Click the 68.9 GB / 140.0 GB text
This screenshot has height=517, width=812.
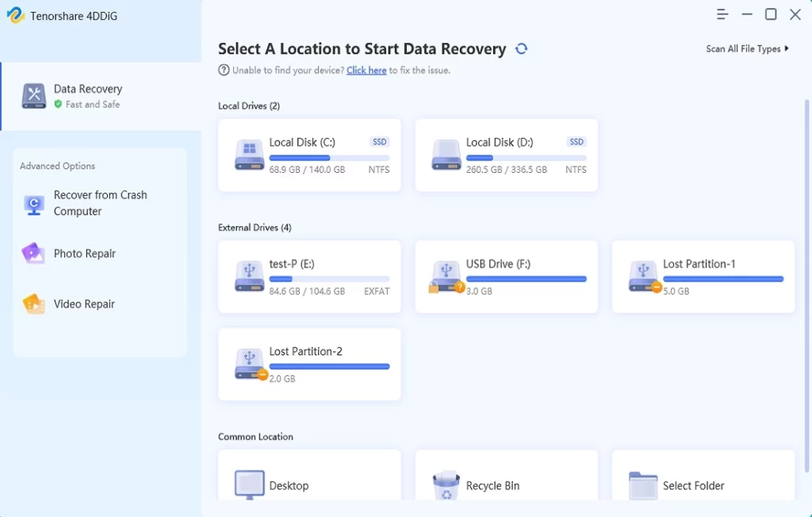click(307, 170)
